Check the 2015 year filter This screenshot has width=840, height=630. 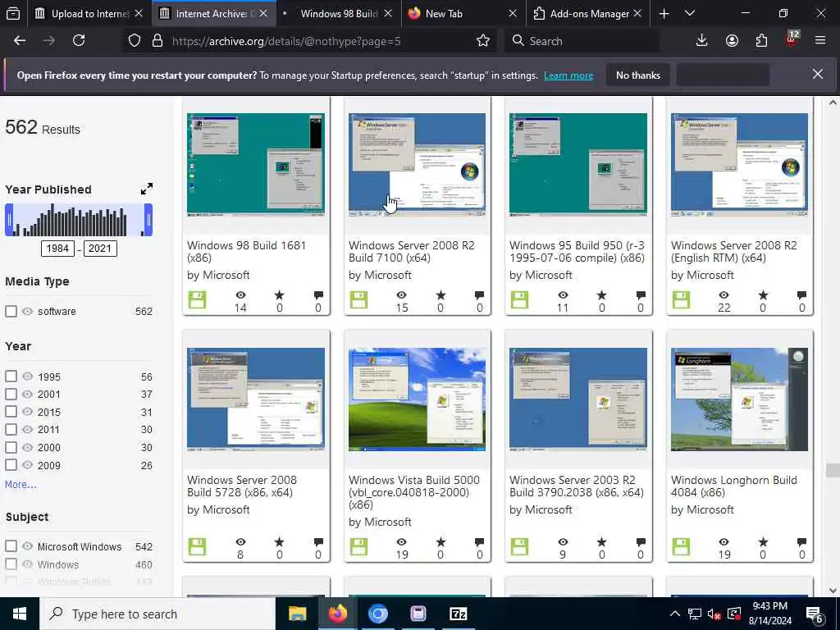pos(11,412)
